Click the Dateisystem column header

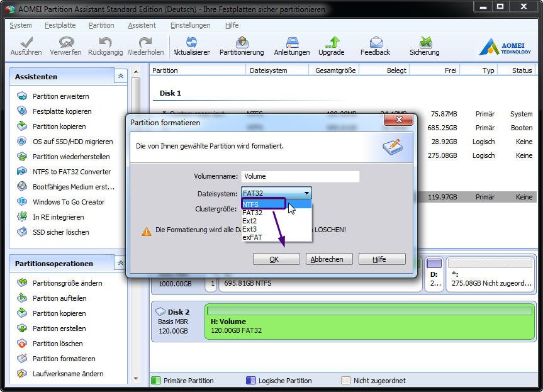click(269, 70)
